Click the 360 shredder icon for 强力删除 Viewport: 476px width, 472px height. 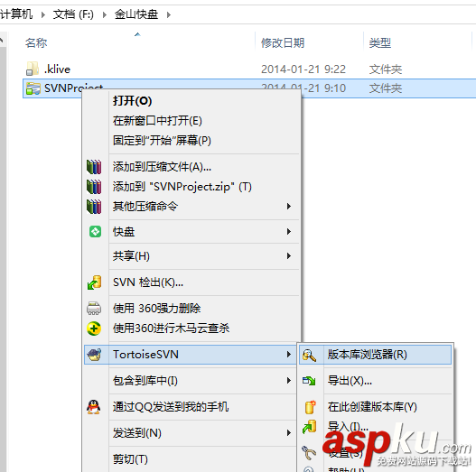94,308
